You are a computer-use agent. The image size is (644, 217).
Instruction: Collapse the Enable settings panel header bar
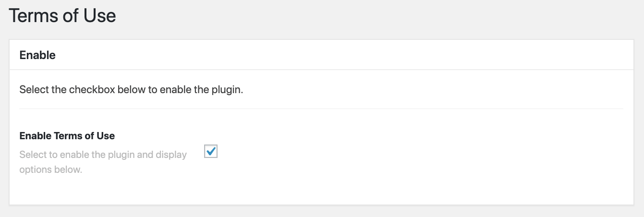click(321, 55)
